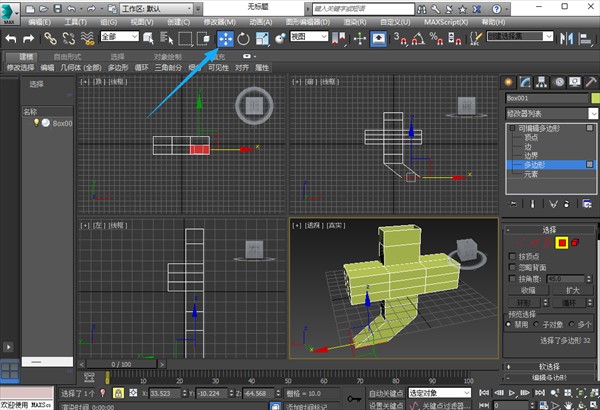Image resolution: width=600 pixels, height=410 pixels.
Task: Enable the 按顶点 checkbox
Action: [x=511, y=258]
